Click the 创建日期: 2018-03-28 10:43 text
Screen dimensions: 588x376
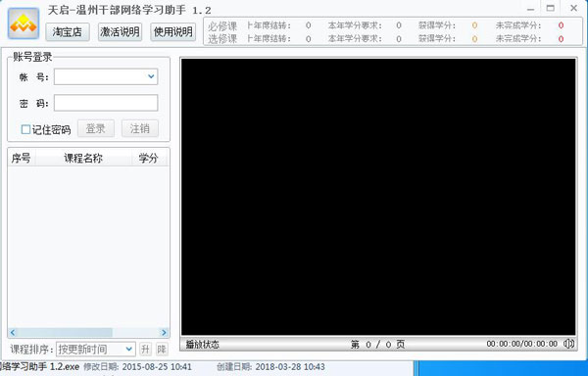(270, 367)
